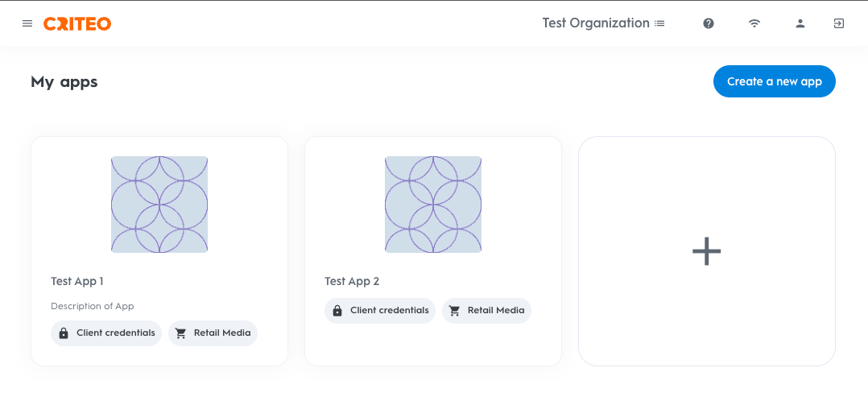Screen dimensions: 868x401
Task: Open the hamburger navigation menu
Action: tap(27, 23)
